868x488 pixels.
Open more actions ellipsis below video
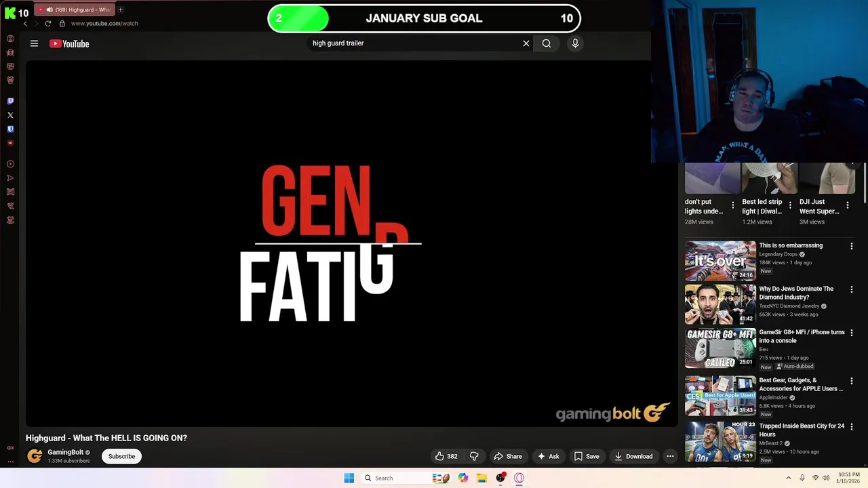[670, 456]
